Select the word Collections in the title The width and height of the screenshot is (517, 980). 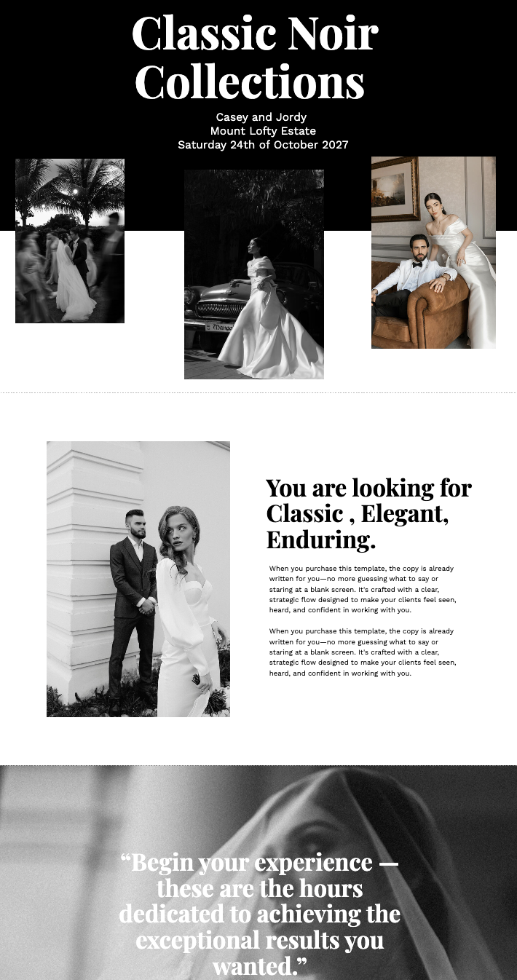pos(250,82)
